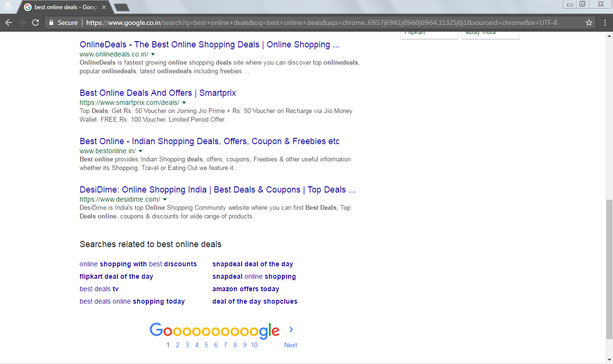Expand the arrow next to www.desidime.com

coord(165,200)
